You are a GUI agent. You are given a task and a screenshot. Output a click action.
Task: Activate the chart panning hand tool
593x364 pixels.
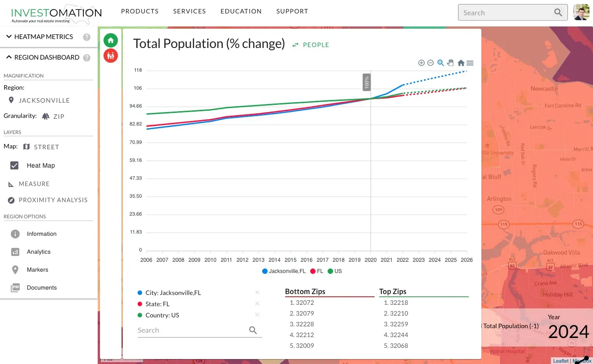coord(450,63)
